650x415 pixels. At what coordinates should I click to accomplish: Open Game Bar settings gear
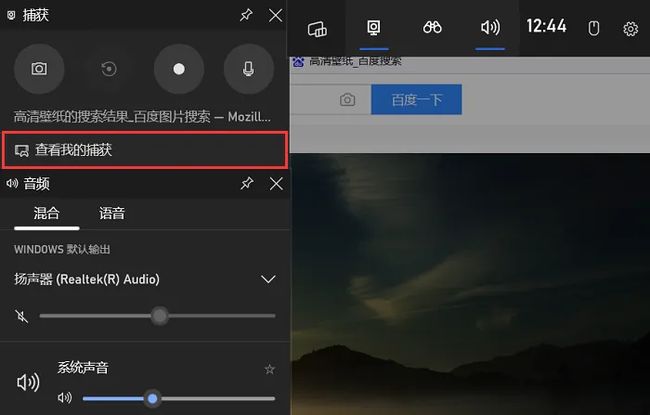tap(631, 29)
